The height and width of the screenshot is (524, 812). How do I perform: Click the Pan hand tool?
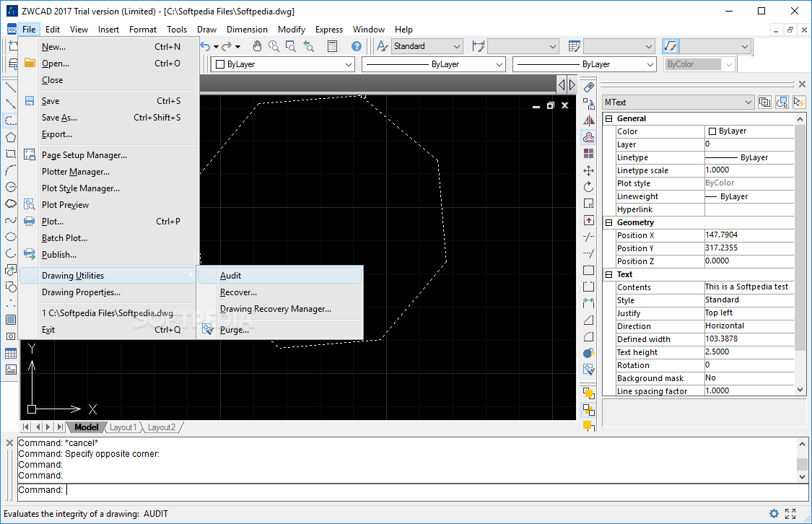point(258,46)
